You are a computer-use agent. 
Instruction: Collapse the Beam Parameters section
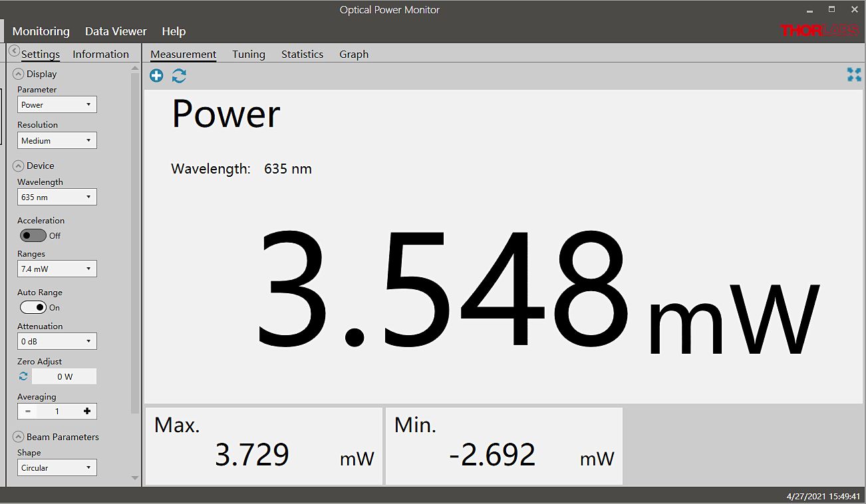coord(19,437)
